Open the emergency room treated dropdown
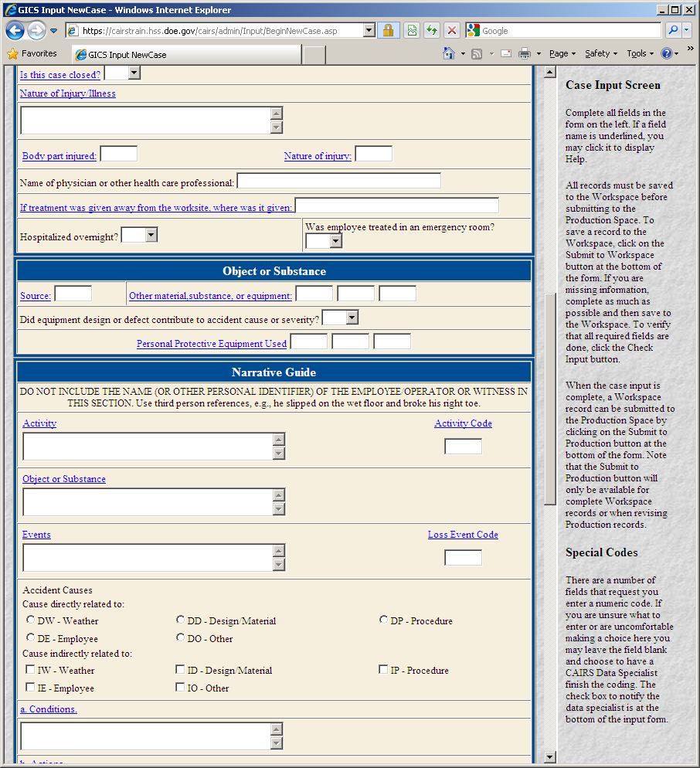The width and height of the screenshot is (700, 768). click(324, 240)
